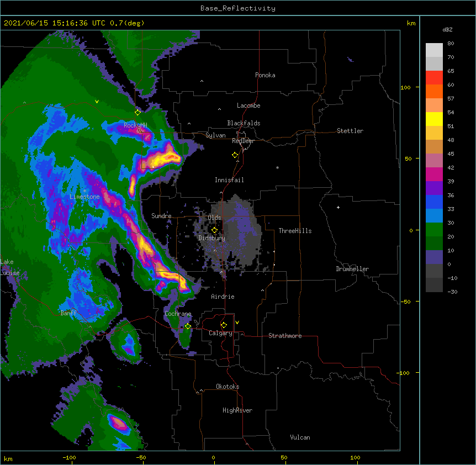The image size is (476, 465).
Task: Click the yellow diamond marker above Calgary
Action: [x=224, y=325]
